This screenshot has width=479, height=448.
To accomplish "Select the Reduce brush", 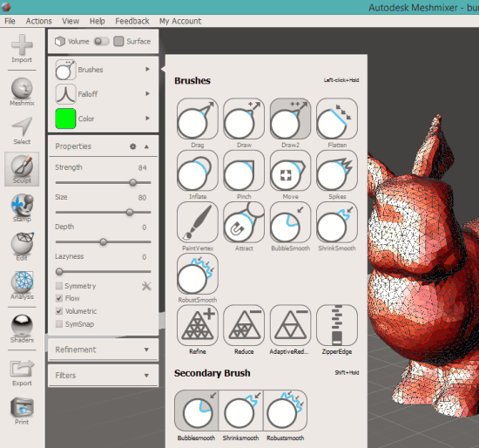I will pos(244,325).
